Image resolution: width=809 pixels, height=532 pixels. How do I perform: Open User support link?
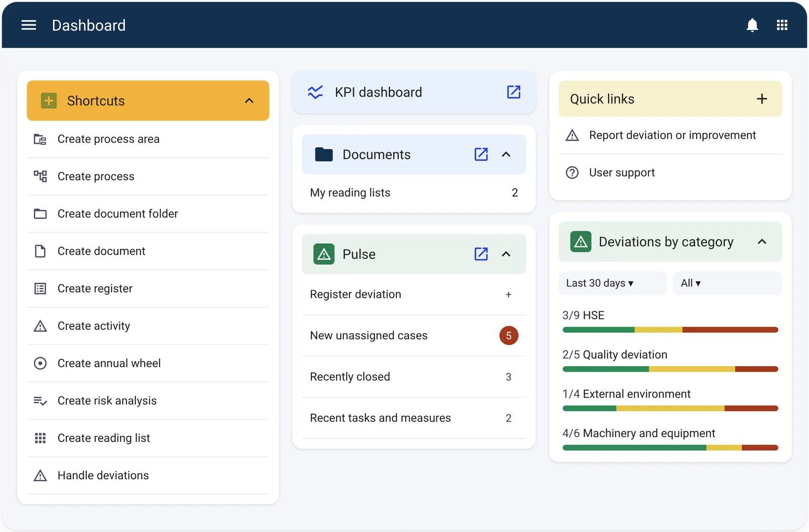tap(670, 173)
